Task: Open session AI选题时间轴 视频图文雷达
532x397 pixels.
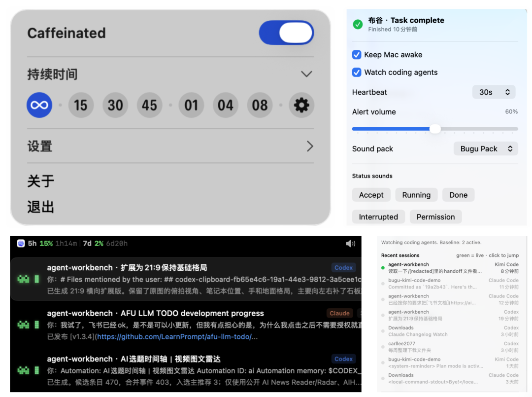Action: (x=186, y=370)
